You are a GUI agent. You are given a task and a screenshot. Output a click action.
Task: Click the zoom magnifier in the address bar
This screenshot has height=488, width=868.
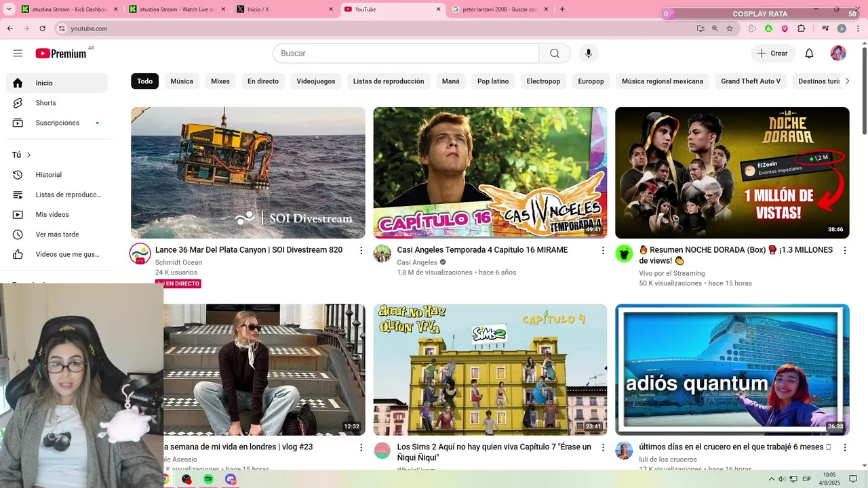[x=715, y=28]
